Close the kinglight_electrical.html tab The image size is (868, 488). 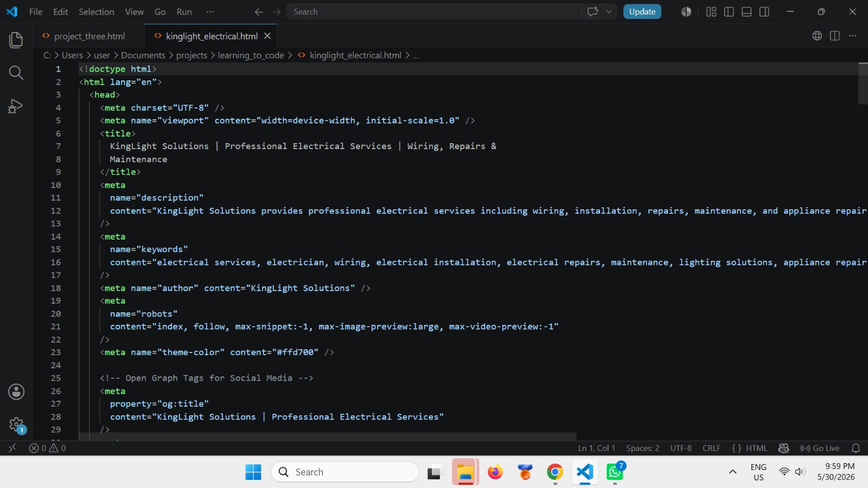pyautogui.click(x=267, y=36)
